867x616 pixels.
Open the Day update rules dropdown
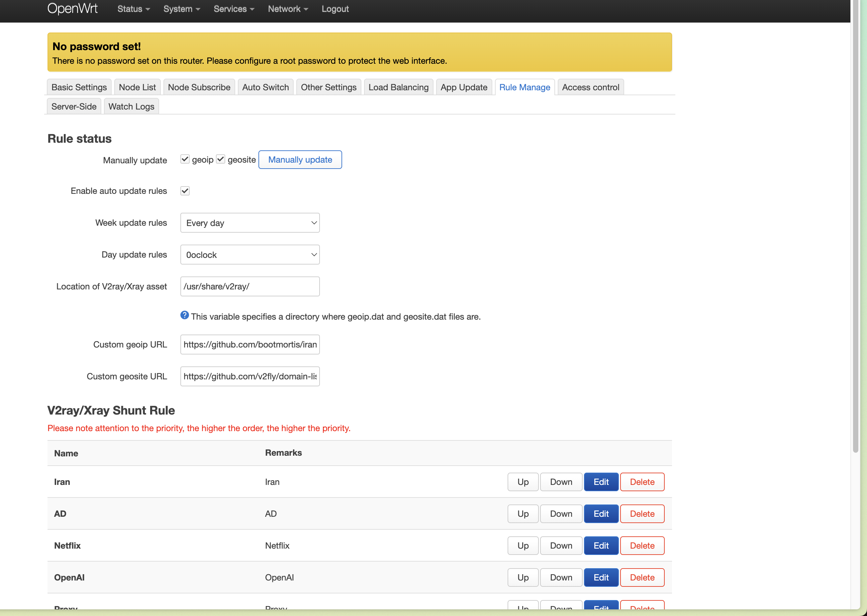pos(250,255)
